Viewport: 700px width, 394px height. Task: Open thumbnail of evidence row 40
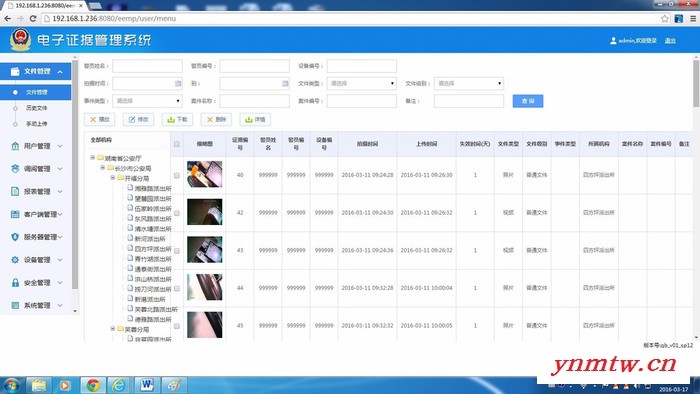(204, 174)
